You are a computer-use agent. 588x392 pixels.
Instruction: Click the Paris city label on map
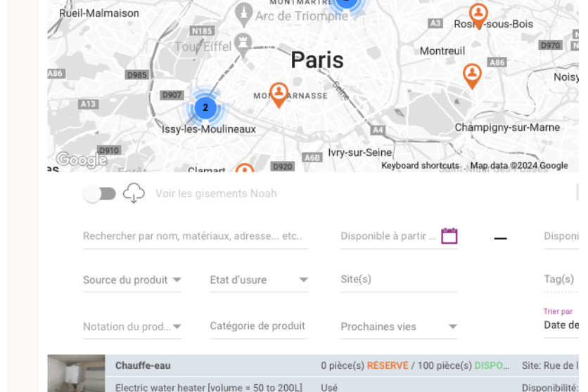tap(317, 60)
